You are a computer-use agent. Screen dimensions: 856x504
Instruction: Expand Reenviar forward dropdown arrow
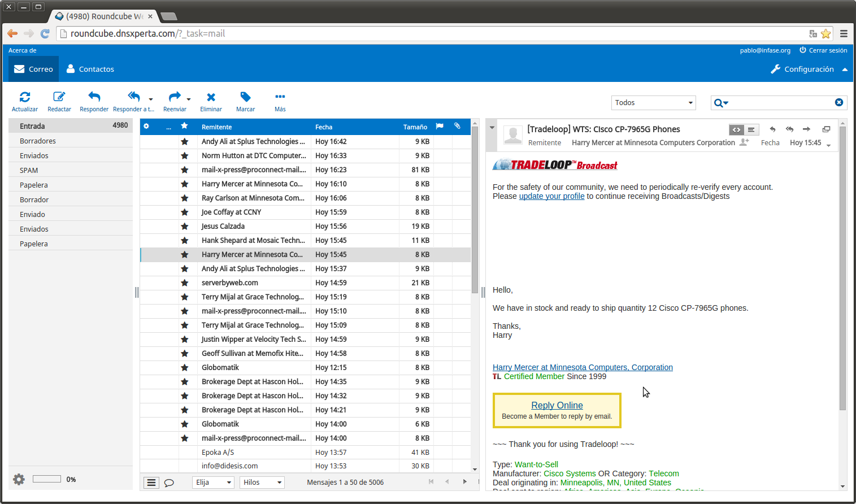(x=189, y=99)
